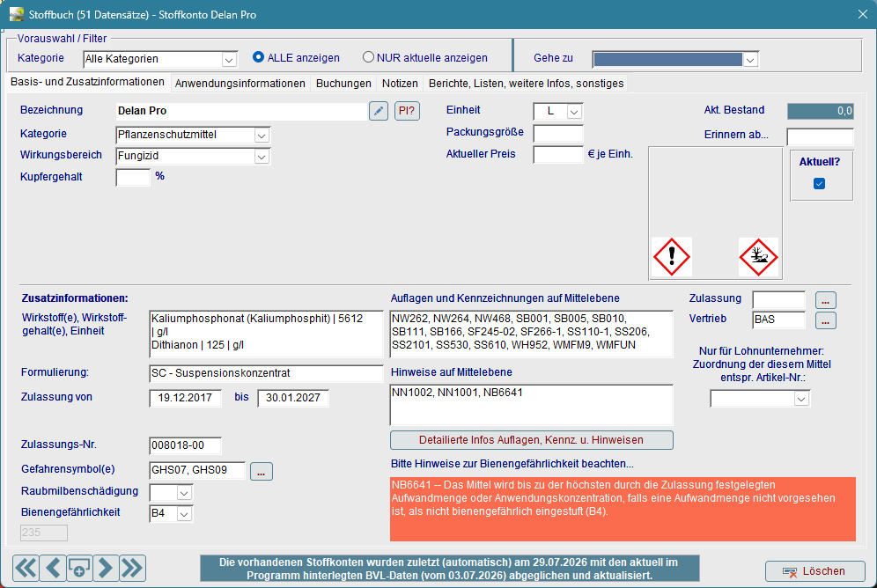Click the Zulassungs-Nr. field 008018-00
The height and width of the screenshot is (588, 877).
coord(185,445)
